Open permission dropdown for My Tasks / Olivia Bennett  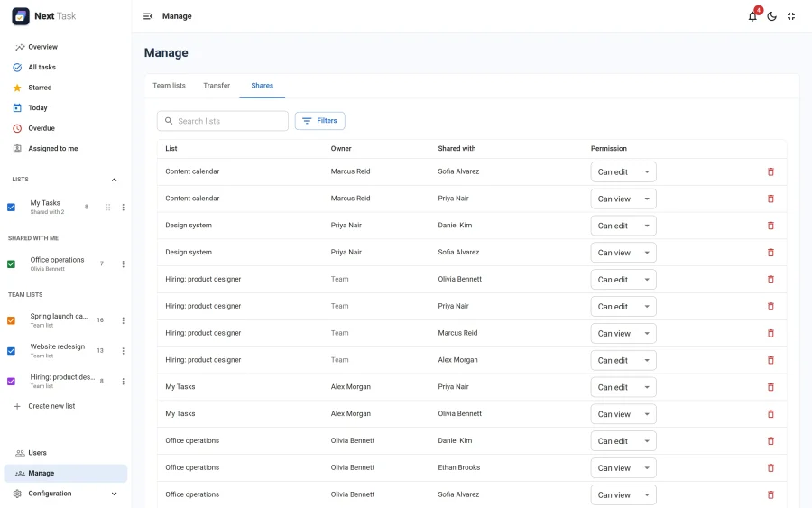point(623,414)
